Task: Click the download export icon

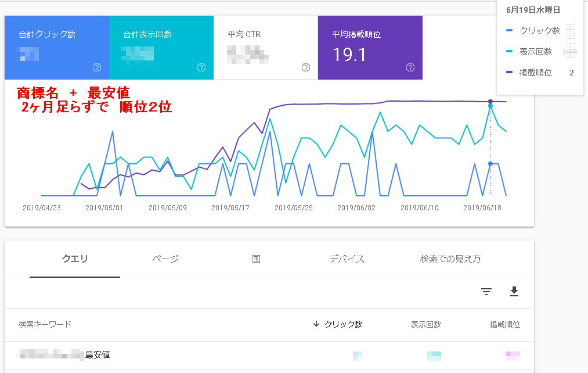Action: click(x=514, y=292)
